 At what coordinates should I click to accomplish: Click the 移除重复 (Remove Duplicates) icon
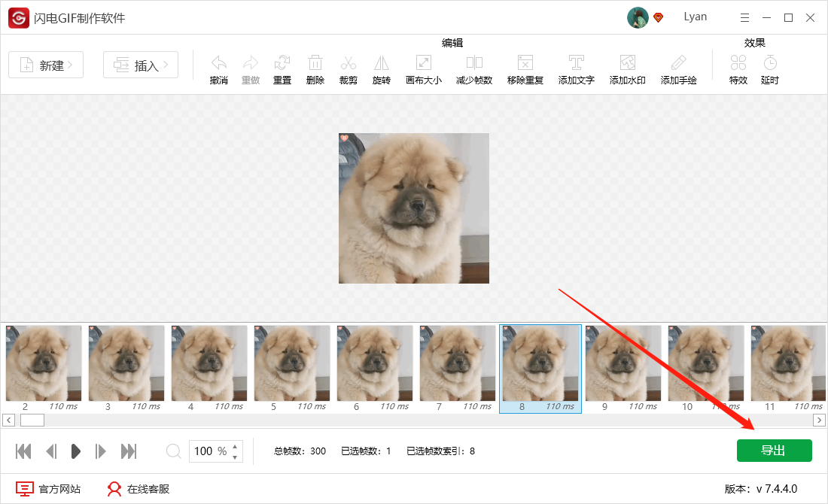pyautogui.click(x=525, y=66)
